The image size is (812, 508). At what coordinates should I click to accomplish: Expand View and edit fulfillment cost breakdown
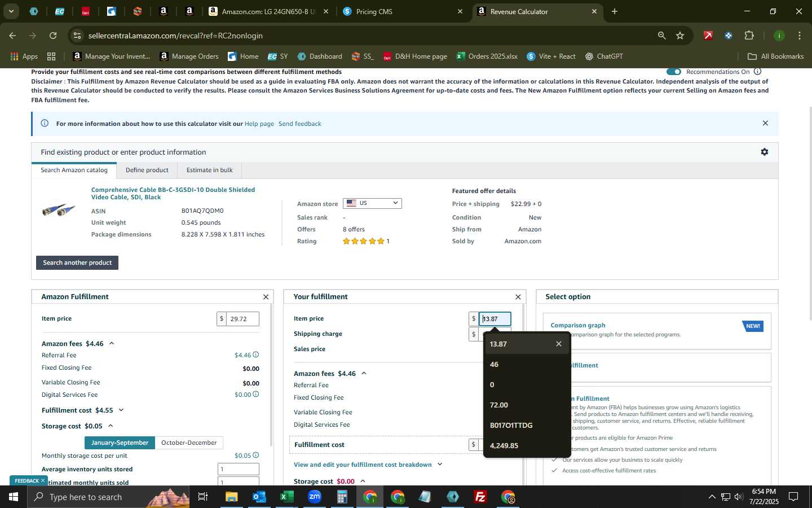[x=440, y=465]
